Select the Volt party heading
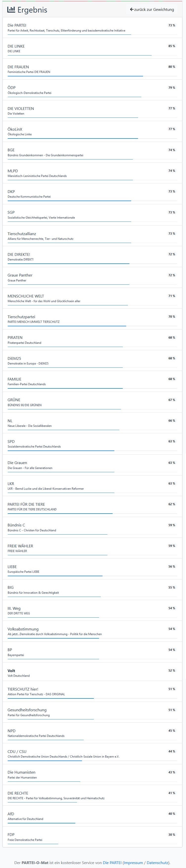 (11, 670)
